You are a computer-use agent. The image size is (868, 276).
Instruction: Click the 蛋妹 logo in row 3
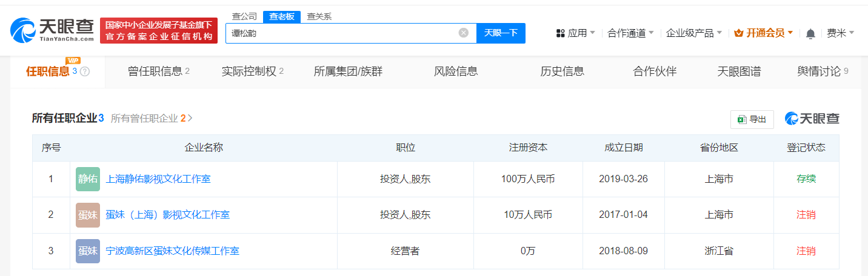click(88, 251)
